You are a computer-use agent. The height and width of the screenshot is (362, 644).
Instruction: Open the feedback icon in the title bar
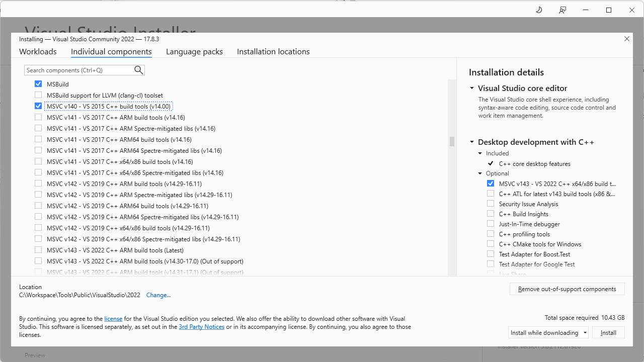coord(562,10)
